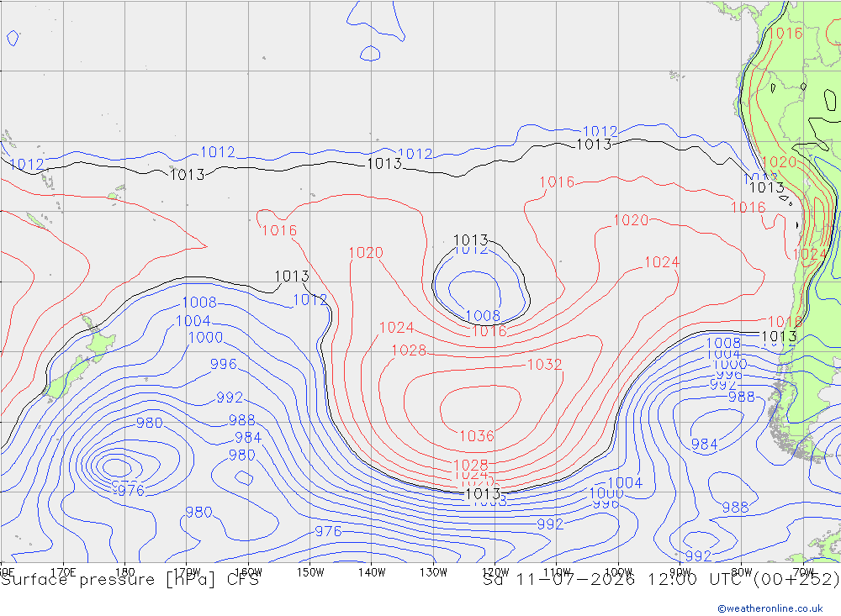Click the 120W longitude label
This screenshot has height=616, width=841.
point(495,571)
